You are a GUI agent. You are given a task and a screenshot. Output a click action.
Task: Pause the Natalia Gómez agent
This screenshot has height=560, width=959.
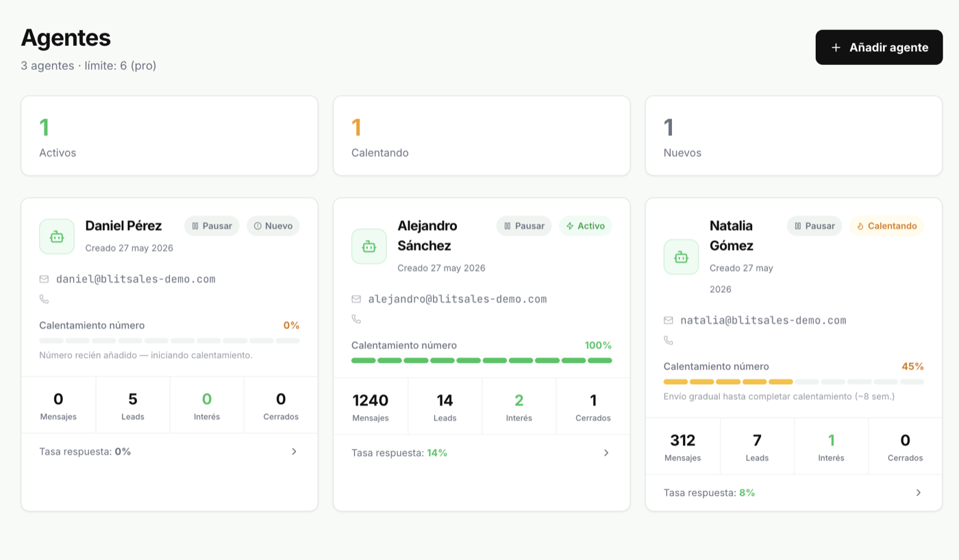(814, 226)
